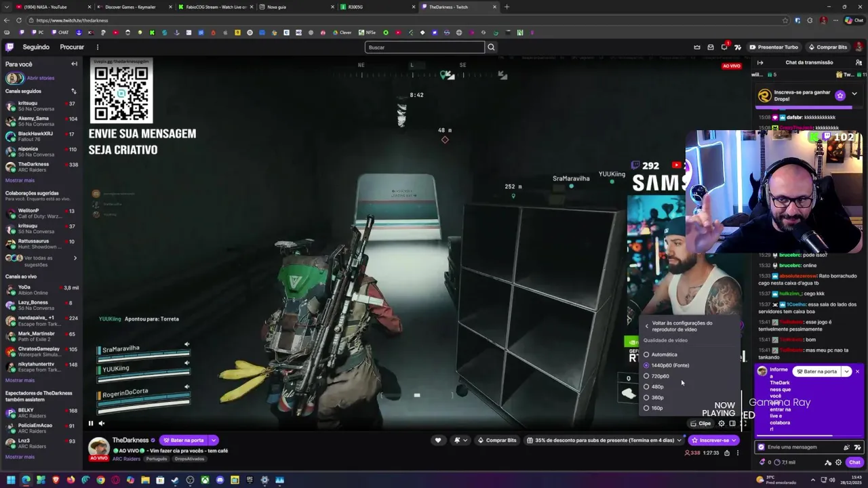Click the Clipe button
Viewport: 868px width, 488px height.
coord(701,424)
